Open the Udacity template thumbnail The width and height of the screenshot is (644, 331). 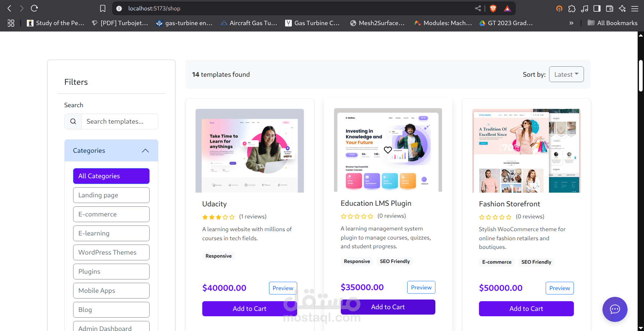coord(250,151)
